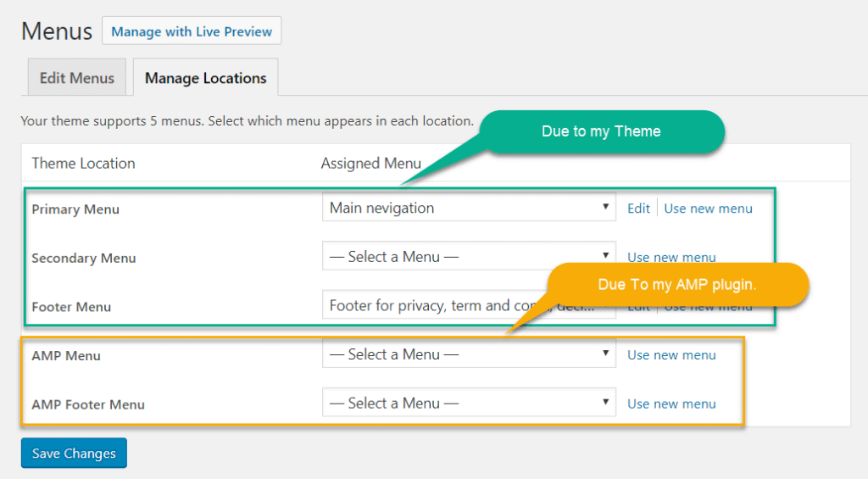868x479 pixels.
Task: Open the AMP Menu dropdown
Action: pos(469,354)
